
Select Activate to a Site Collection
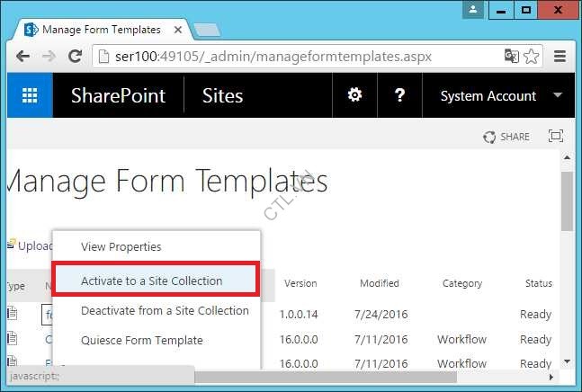(x=151, y=281)
